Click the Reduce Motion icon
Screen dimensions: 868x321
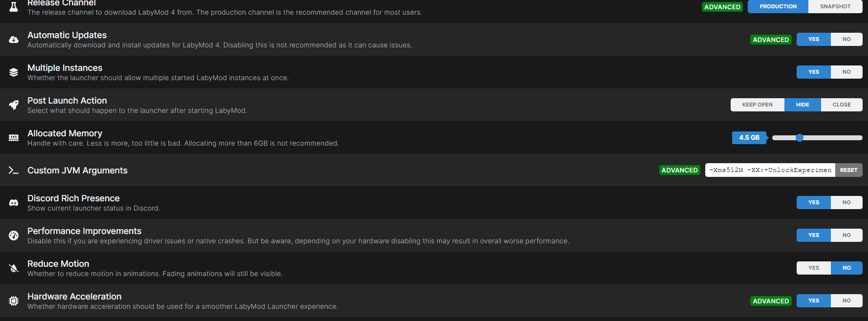point(14,268)
